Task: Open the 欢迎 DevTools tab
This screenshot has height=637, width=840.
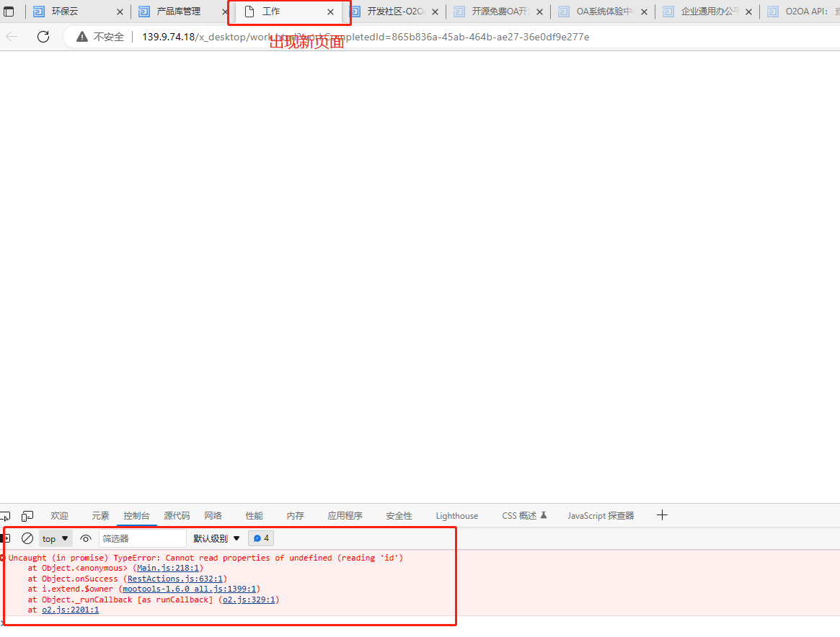Action: pos(59,515)
